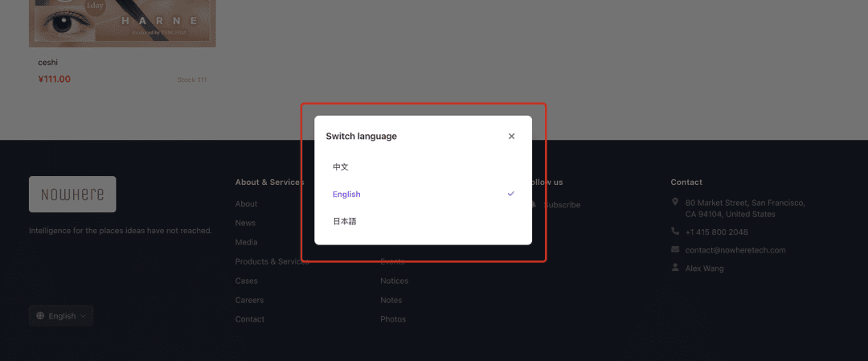Screen dimensions: 868x361
Task: Click the chevron next to footer English
Action: (x=83, y=316)
